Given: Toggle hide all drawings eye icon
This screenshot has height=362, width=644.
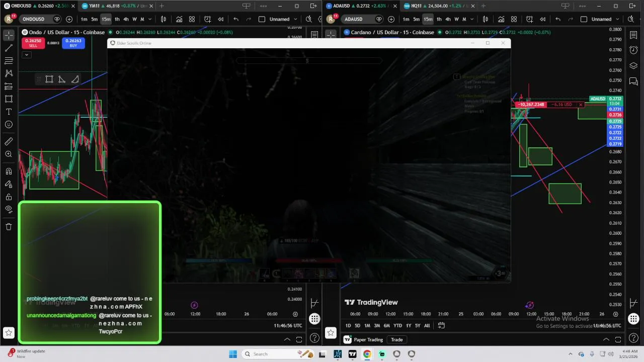Looking at the screenshot, I should pyautogui.click(x=9, y=209).
